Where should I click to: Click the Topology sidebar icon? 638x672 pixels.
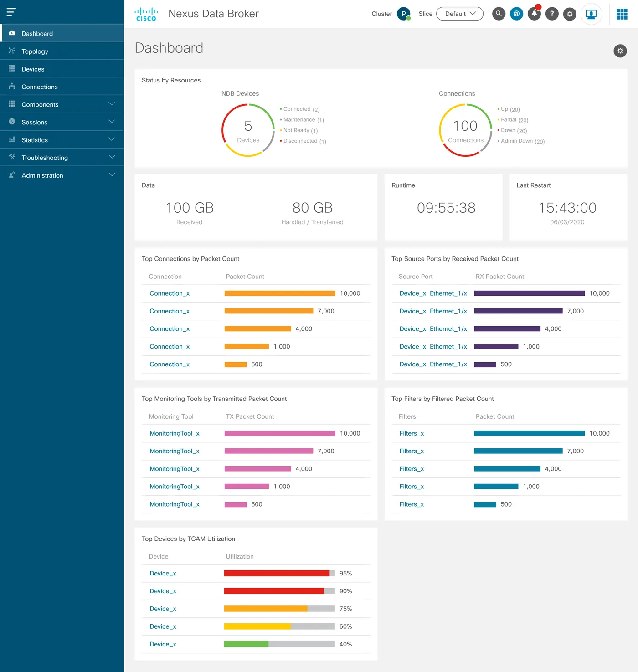tap(12, 51)
